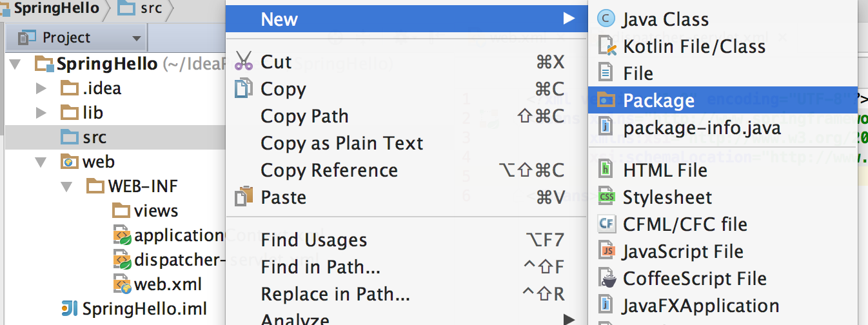This screenshot has height=325, width=868.
Task: Click the scissors Cut icon
Action: pyautogui.click(x=244, y=61)
